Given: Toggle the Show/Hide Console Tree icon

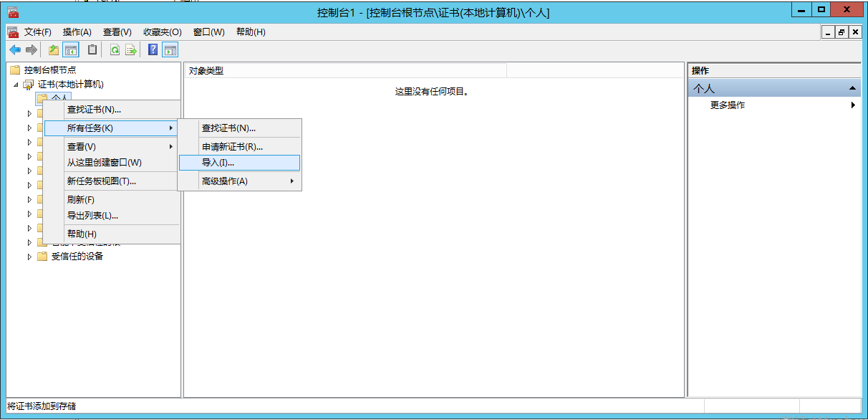Looking at the screenshot, I should 71,49.
